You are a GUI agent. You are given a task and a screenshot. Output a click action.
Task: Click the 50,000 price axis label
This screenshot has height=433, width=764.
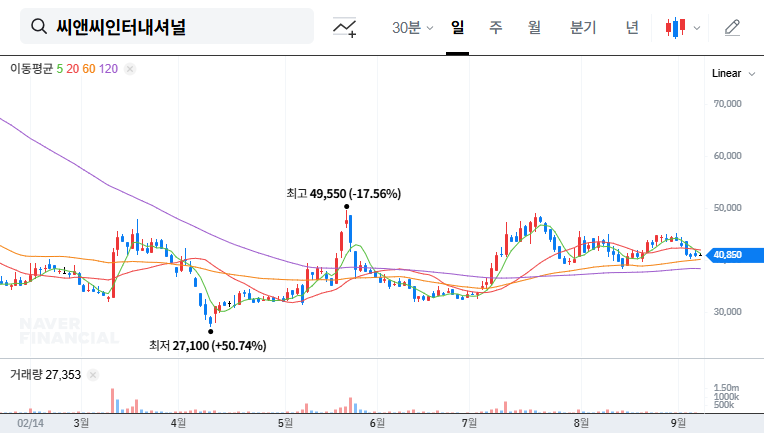[727, 208]
